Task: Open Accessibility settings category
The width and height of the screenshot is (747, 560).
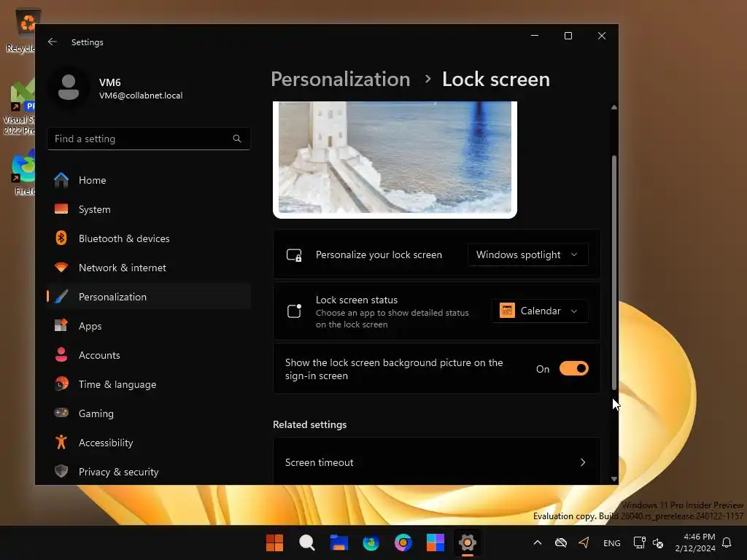Action: coord(149,443)
